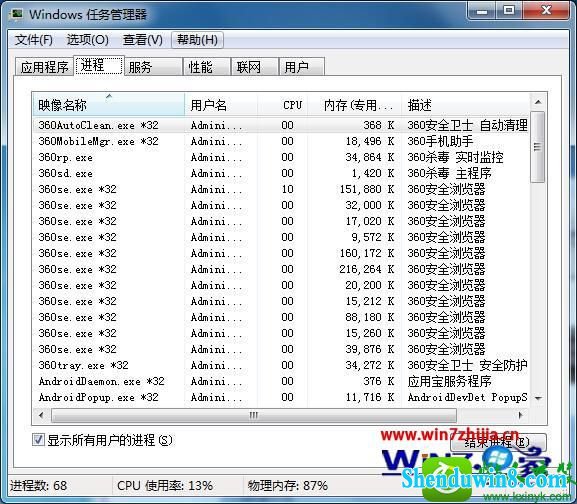Select 360se.exe using 39,876 K memory
Viewport: 577px width, 504px height.
(281, 349)
